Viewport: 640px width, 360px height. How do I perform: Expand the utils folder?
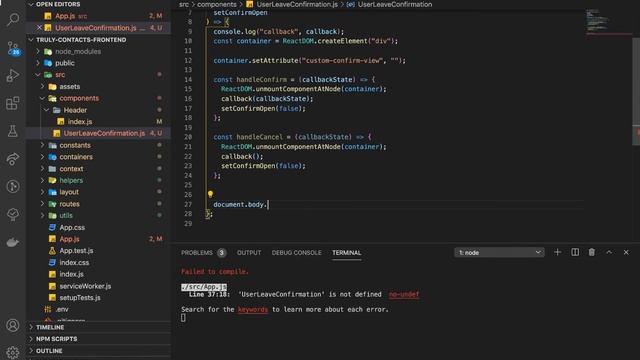point(98,215)
